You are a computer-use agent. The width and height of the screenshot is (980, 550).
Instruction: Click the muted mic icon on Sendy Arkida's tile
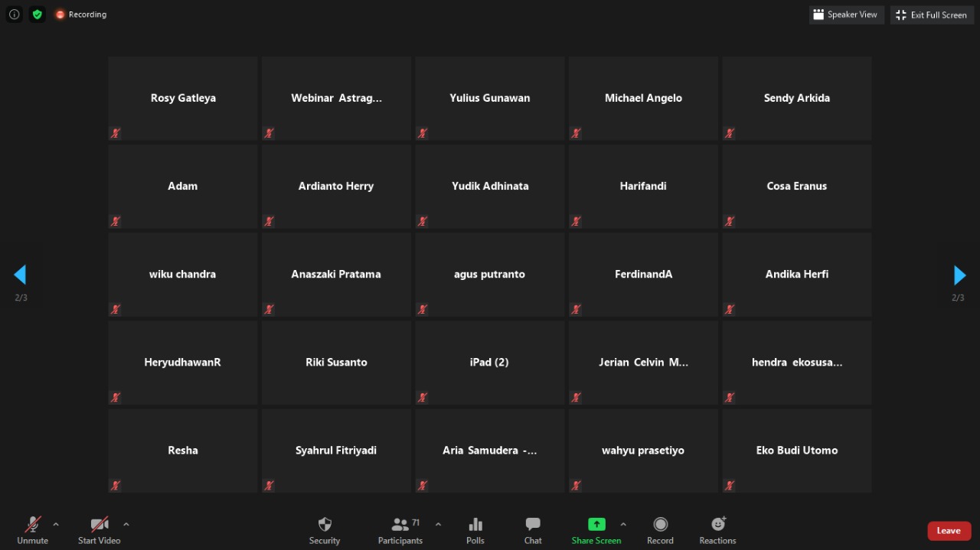730,133
